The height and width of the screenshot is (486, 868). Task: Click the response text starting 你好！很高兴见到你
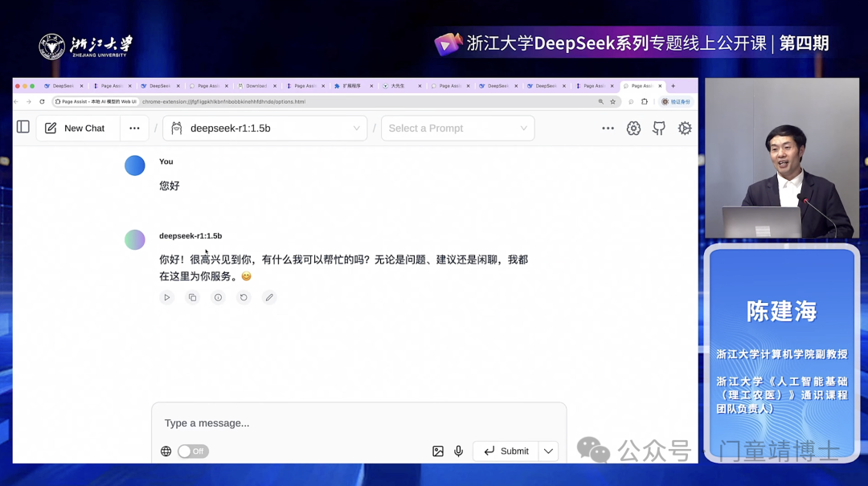[343, 268]
